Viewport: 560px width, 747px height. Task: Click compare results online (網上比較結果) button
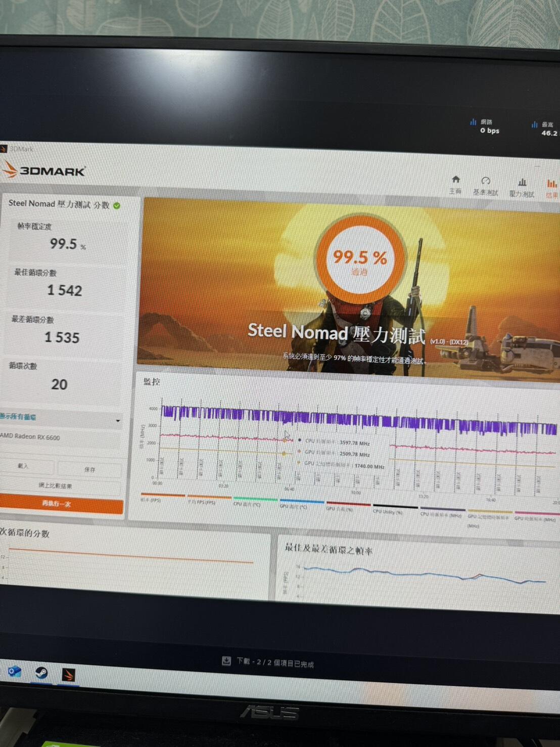point(56,486)
